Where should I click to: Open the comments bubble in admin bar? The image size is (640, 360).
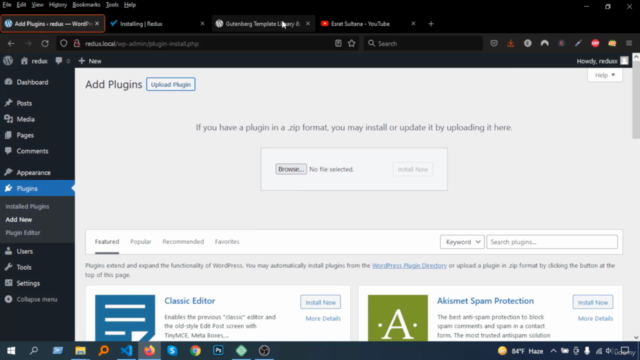[59, 61]
